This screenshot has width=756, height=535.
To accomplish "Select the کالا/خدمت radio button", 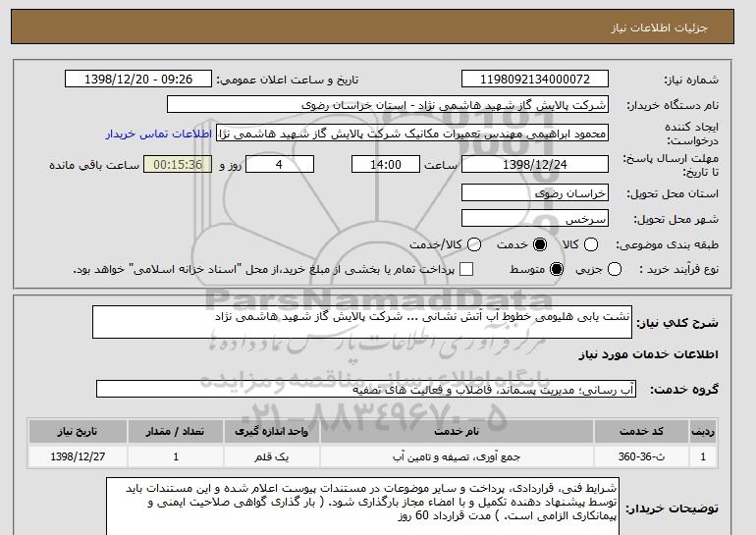I will point(474,244).
